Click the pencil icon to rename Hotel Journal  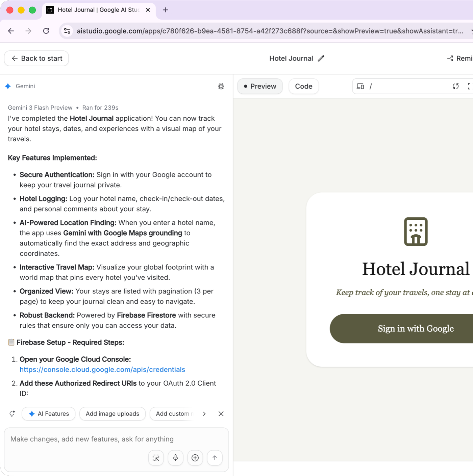(321, 58)
